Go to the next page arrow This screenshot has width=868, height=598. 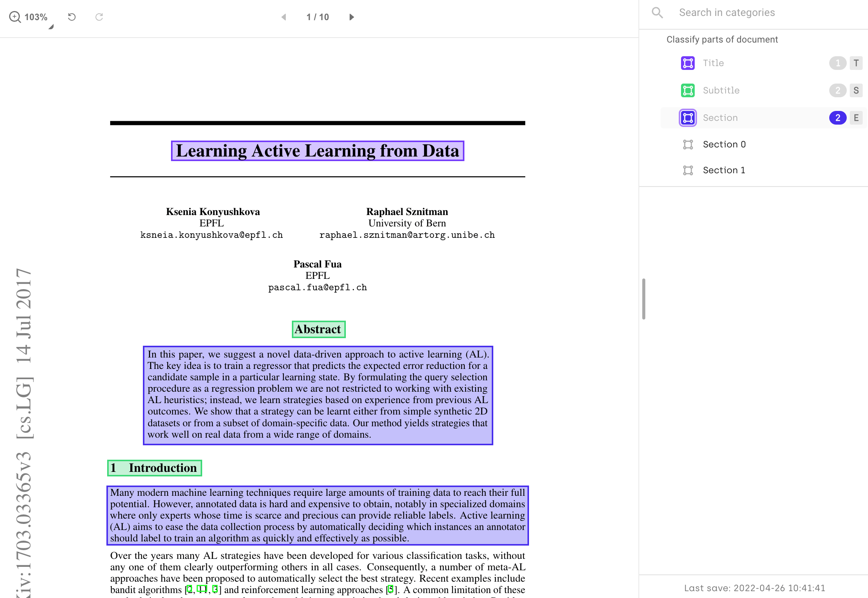[352, 17]
